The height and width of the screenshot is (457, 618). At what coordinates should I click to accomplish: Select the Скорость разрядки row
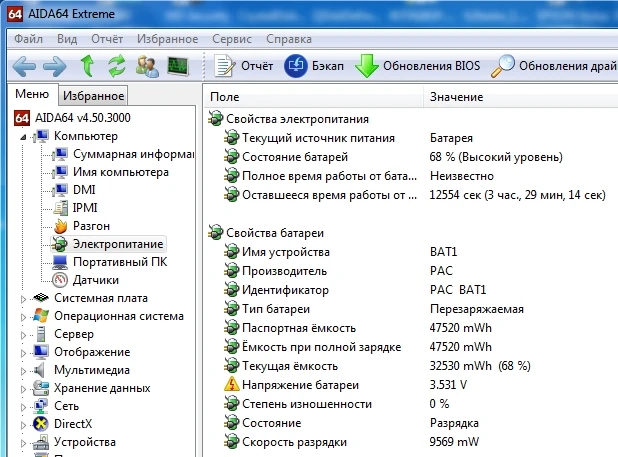click(x=410, y=442)
